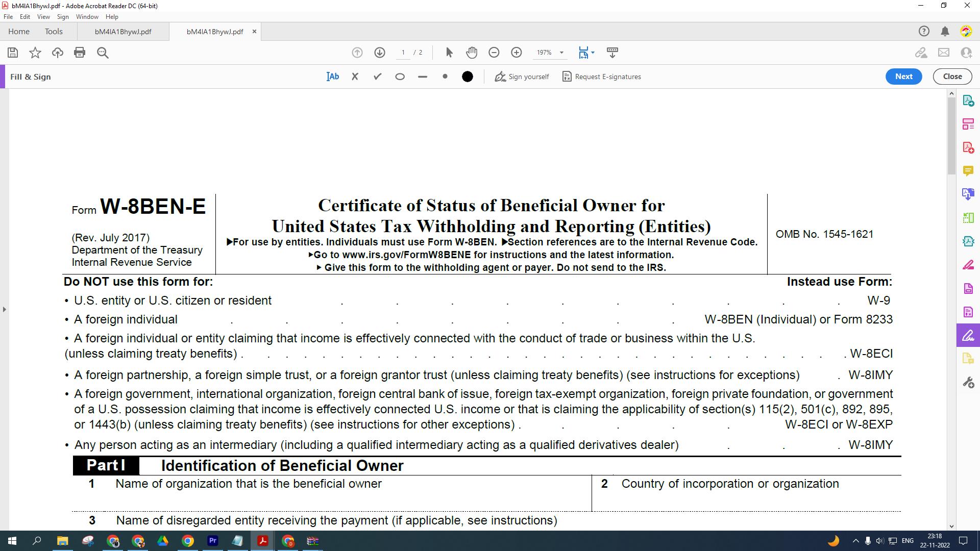The height and width of the screenshot is (551, 980).
Task: Toggle the hand pan tool
Action: pos(472,53)
